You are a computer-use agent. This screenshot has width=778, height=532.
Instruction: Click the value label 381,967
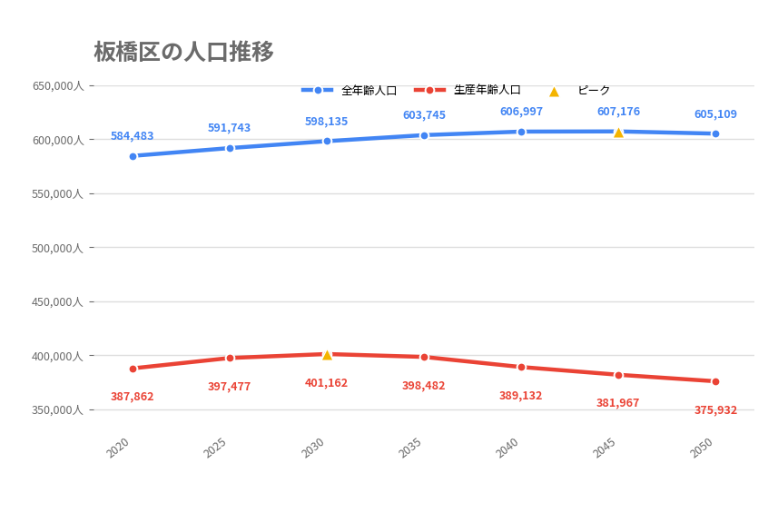coord(617,403)
